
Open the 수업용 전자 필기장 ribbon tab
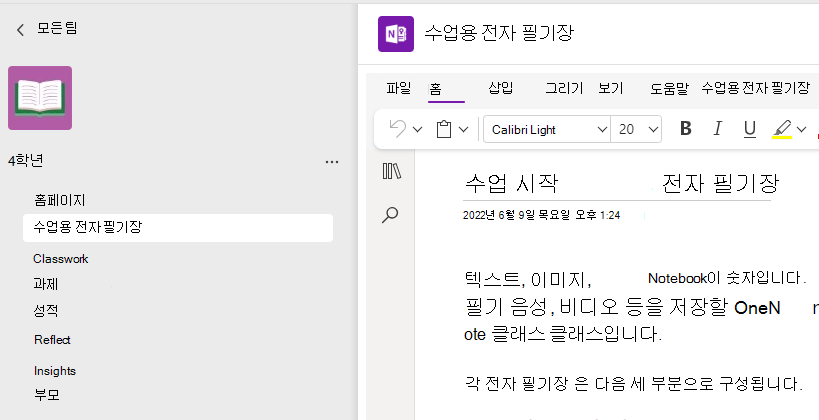pos(755,88)
